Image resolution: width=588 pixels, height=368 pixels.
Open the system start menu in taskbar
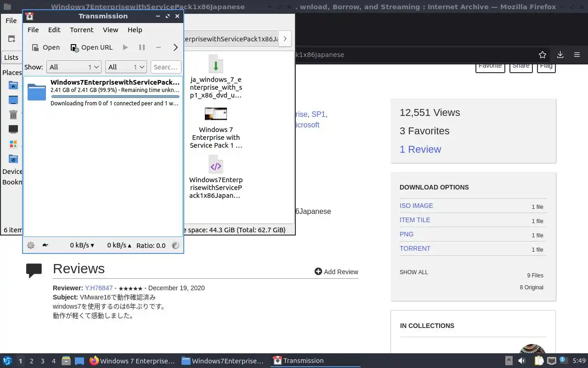coord(7,361)
